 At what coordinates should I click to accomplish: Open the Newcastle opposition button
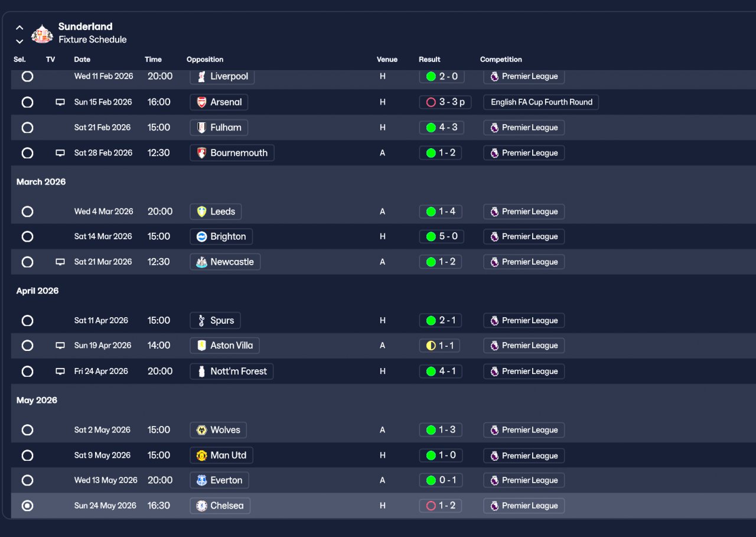click(x=225, y=262)
